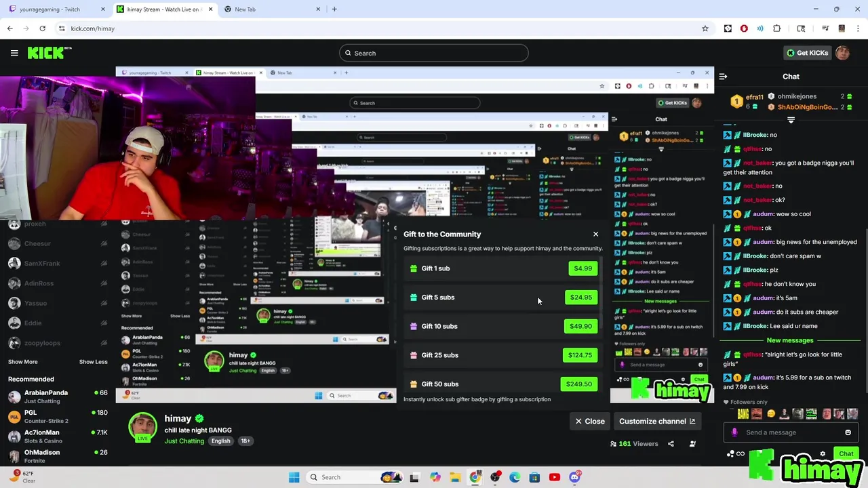Image resolution: width=868 pixels, height=488 pixels.
Task: Open AdinRoss in the outermost followed channels sidebar
Action: click(x=58, y=283)
